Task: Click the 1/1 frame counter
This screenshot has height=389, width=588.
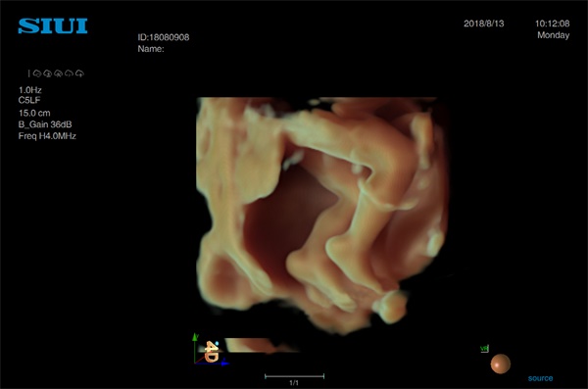Action: [x=294, y=383]
